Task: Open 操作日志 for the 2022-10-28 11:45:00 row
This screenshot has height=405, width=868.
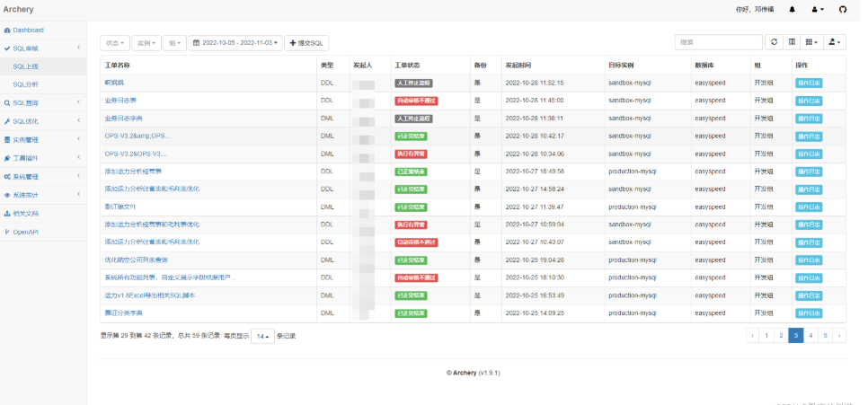Action: pyautogui.click(x=809, y=101)
